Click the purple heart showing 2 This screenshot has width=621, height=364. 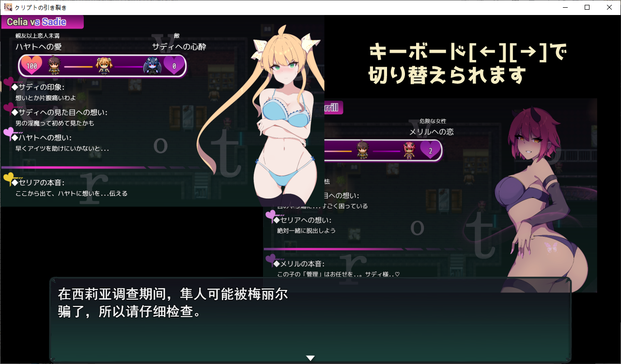click(430, 150)
